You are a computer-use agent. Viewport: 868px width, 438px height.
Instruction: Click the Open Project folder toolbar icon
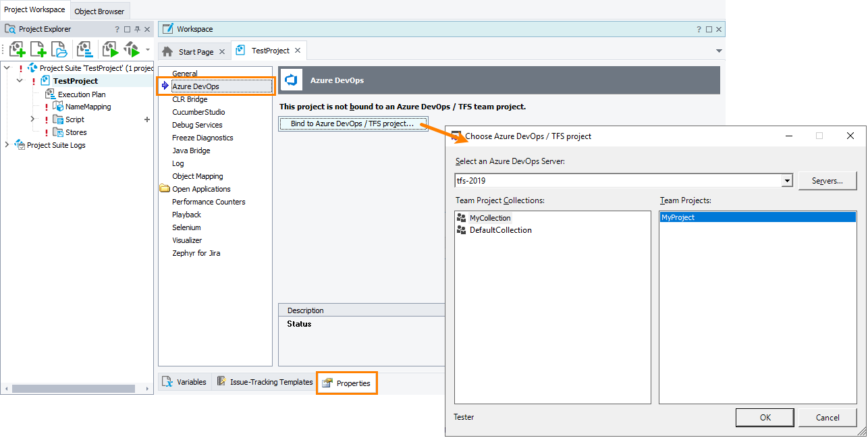59,49
